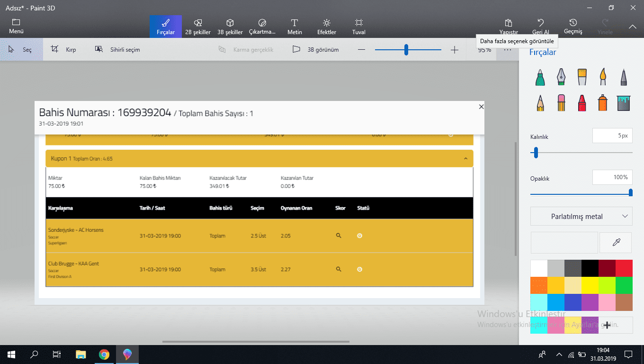
Task: Click the zoom out minus button
Action: pos(361,50)
